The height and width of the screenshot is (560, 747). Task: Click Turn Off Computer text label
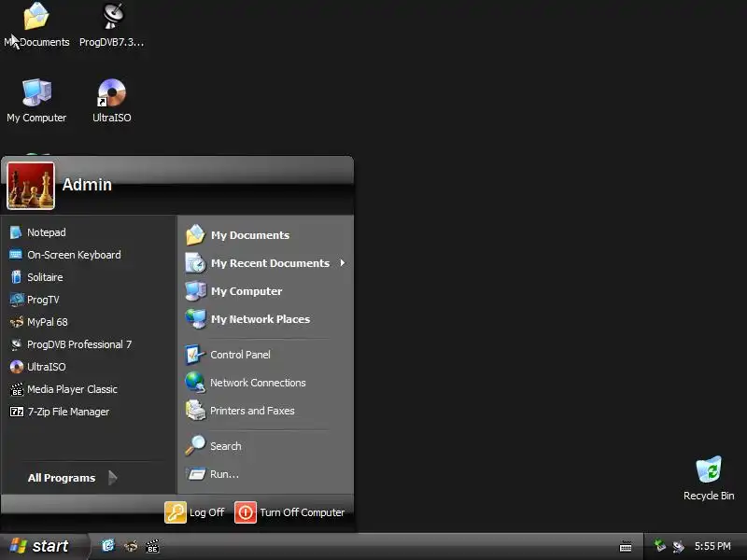[x=302, y=512]
